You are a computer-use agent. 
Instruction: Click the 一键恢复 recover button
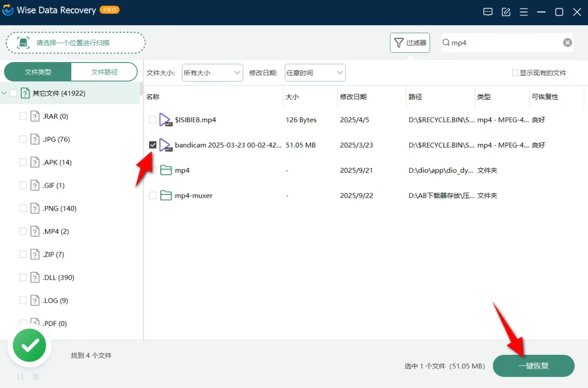click(533, 366)
